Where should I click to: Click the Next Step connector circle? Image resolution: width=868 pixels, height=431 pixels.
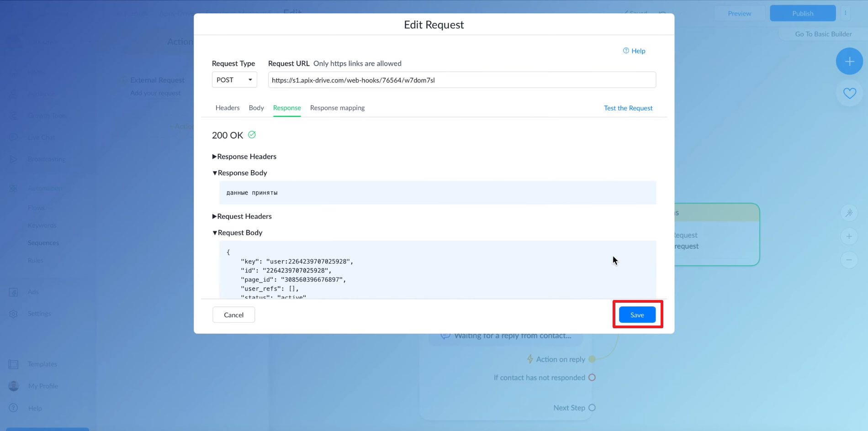[592, 408]
